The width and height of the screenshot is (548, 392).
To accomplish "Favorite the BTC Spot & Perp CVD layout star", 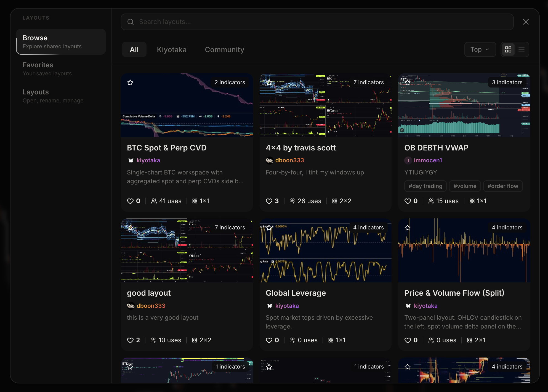I will pos(130,83).
